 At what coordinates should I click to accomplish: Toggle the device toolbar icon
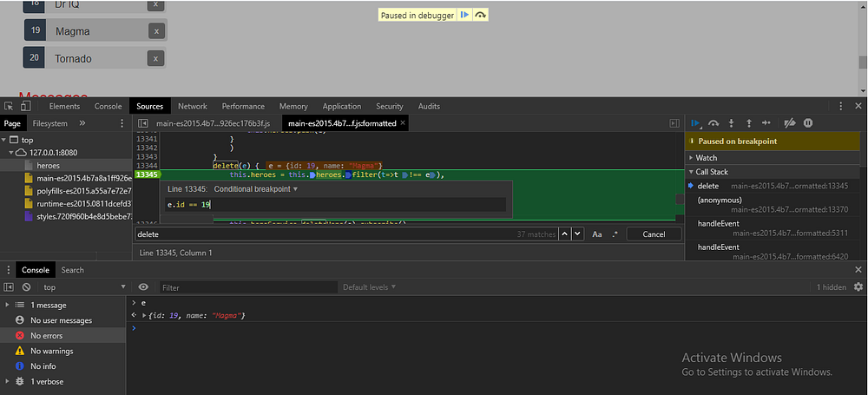point(25,106)
